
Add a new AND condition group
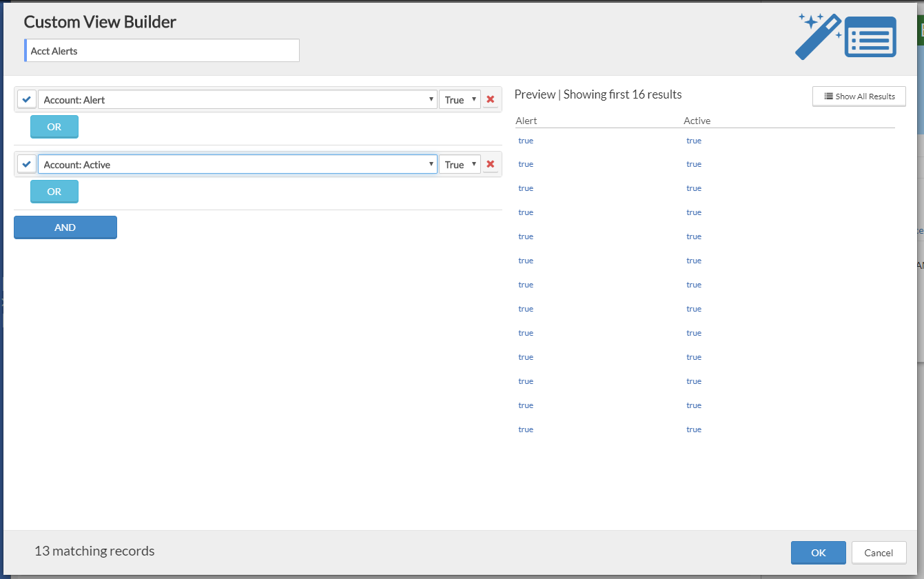[65, 227]
